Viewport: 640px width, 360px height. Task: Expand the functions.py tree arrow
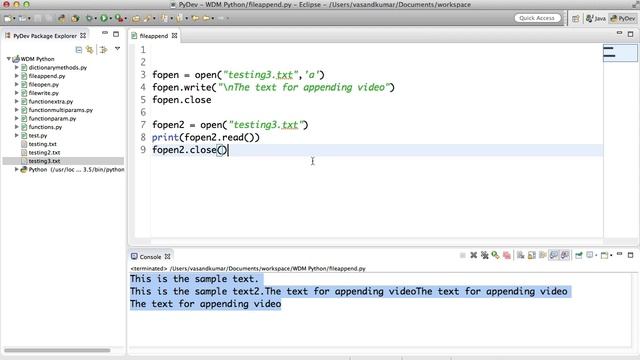[17, 127]
